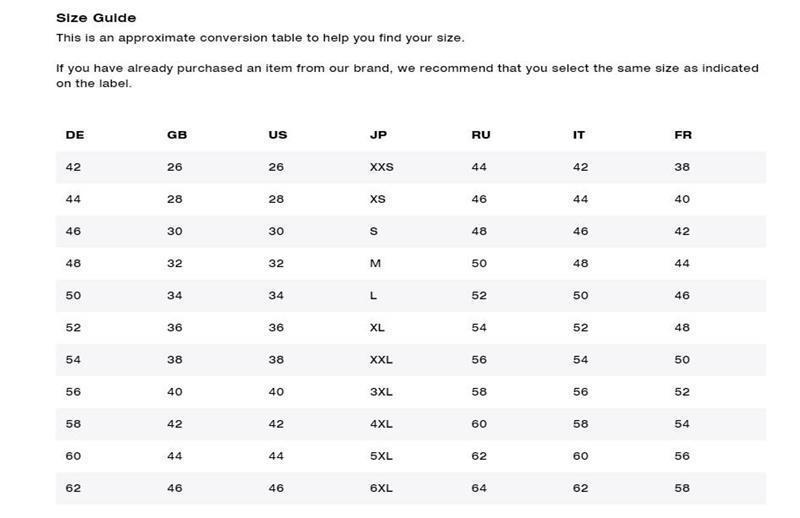Select FR size 58 in last row
Screen dimensions: 800x518
tap(682, 488)
